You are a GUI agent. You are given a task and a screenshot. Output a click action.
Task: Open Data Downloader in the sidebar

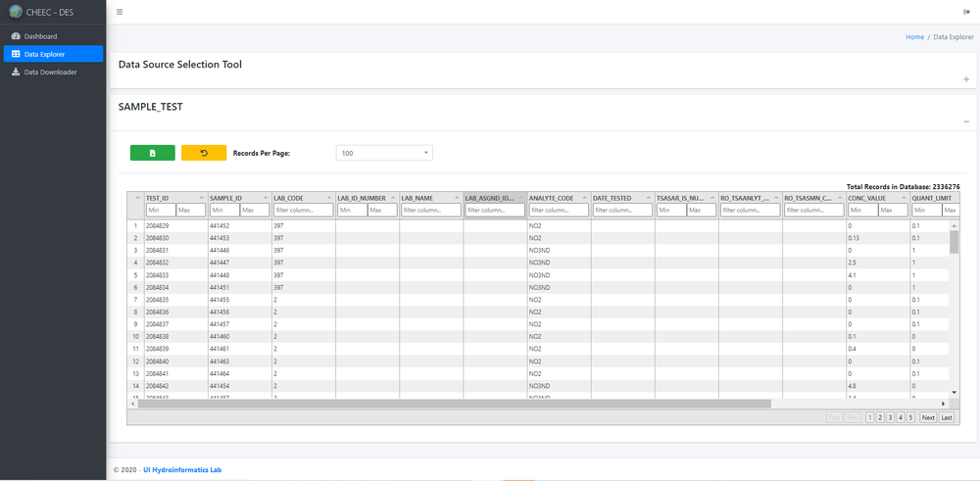point(50,72)
